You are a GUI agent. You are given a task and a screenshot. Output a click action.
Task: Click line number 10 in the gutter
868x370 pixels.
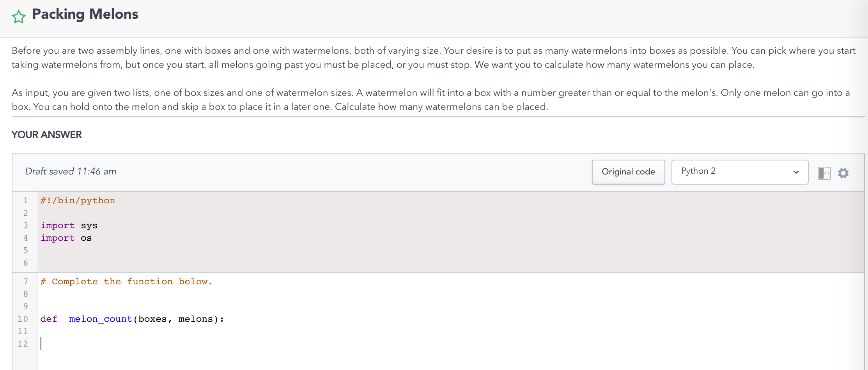(23, 319)
